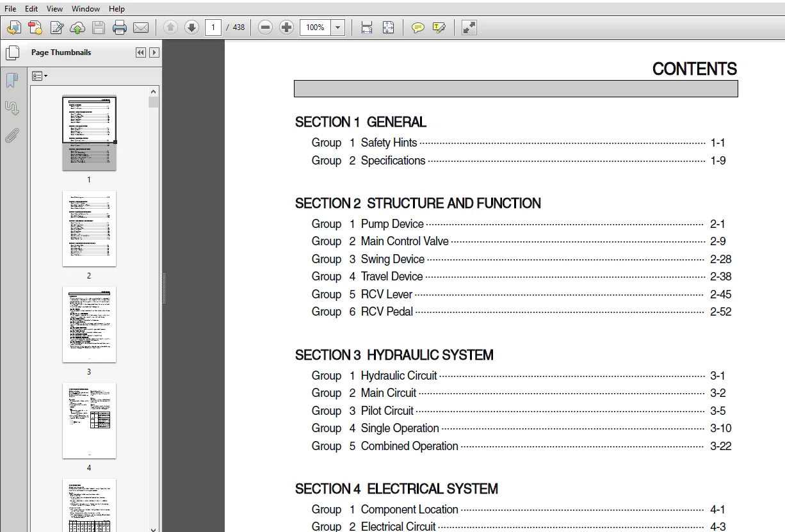The height and width of the screenshot is (532, 785).
Task: Click "SECTION 3 HYDRAULIC SYSTEM" heading
Action: [394, 355]
